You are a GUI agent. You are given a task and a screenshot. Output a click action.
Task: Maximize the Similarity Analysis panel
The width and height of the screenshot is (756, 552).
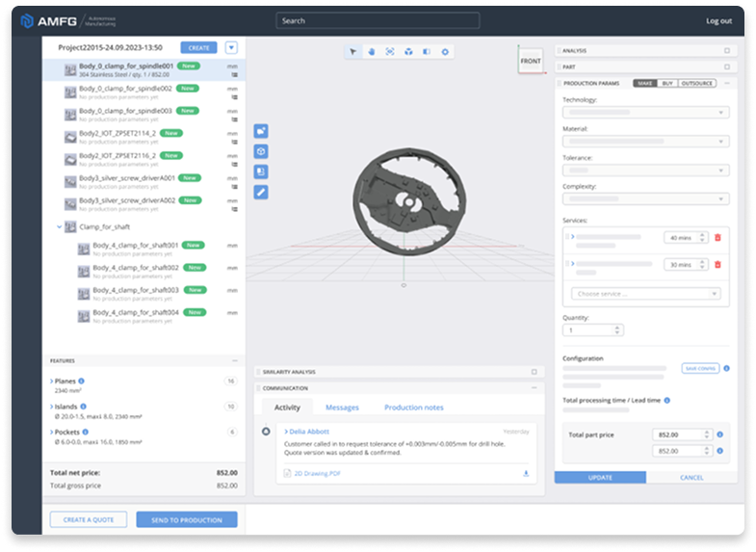534,372
